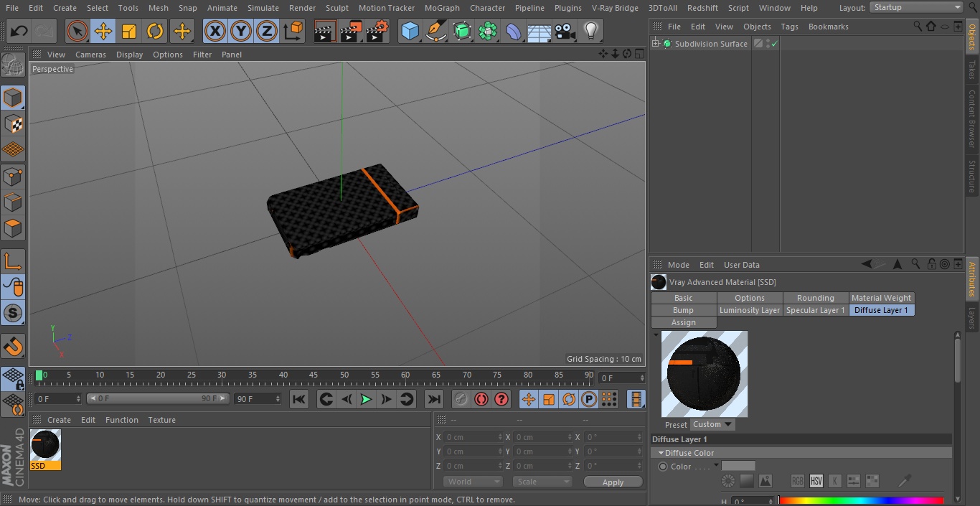The image size is (980, 506).
Task: Switch to Texture mode checkerboard icon
Action: [13, 124]
